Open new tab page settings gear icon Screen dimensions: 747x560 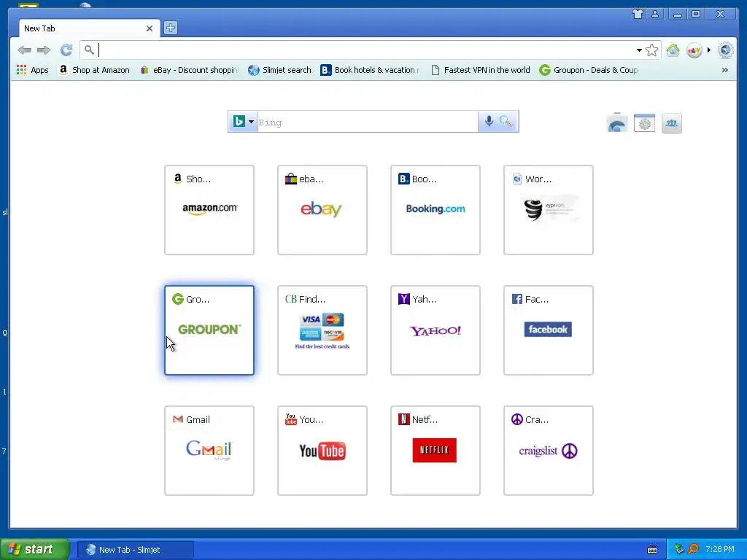point(645,123)
